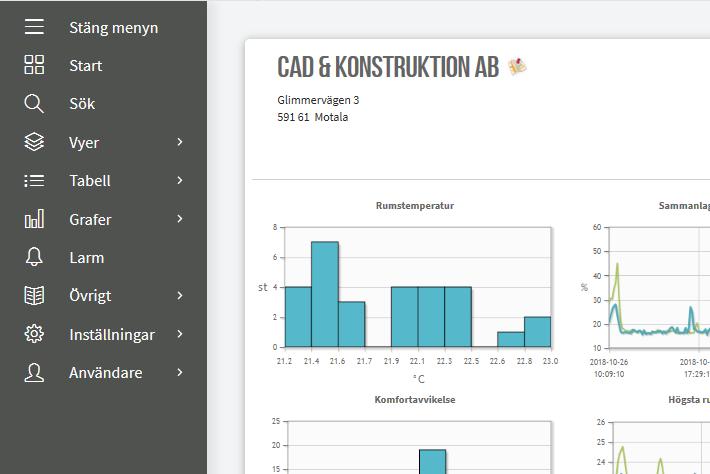The width and height of the screenshot is (710, 474).
Task: Select 'Stäng menyn' to close menu
Action: [114, 28]
